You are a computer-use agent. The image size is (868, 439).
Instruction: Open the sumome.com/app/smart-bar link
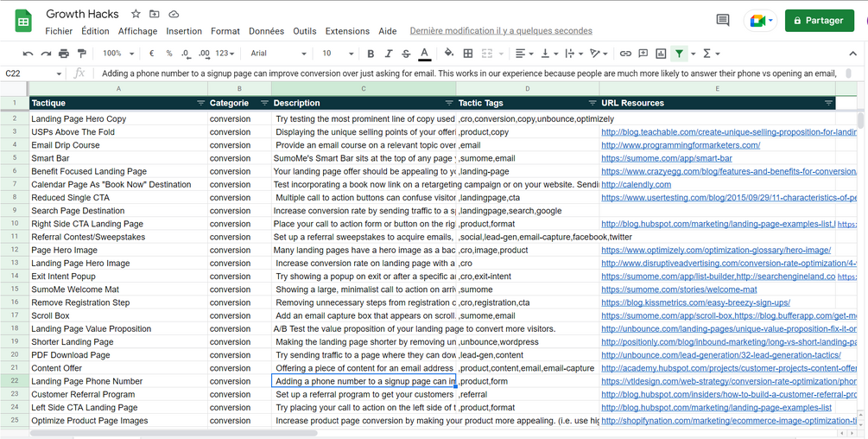click(667, 158)
